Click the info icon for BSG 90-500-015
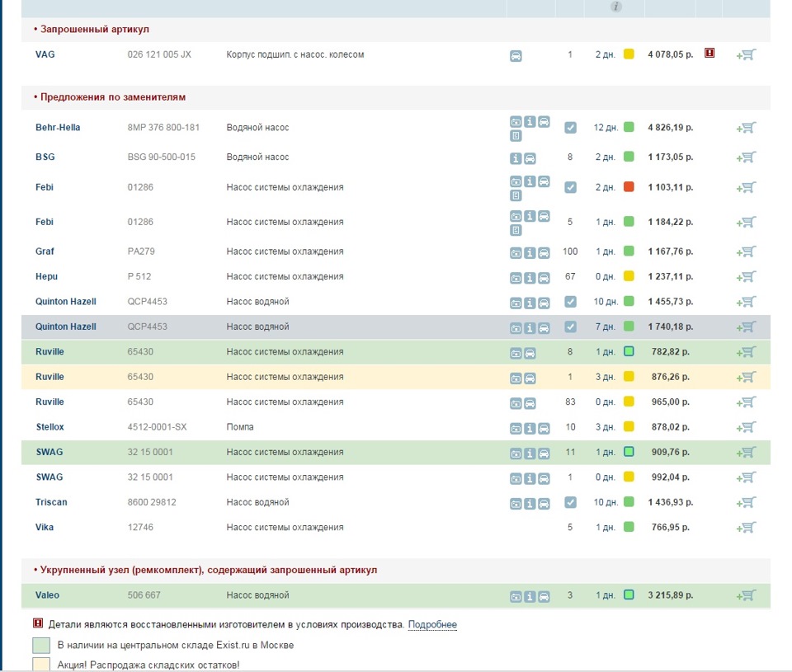This screenshot has width=792, height=672. pyautogui.click(x=516, y=158)
